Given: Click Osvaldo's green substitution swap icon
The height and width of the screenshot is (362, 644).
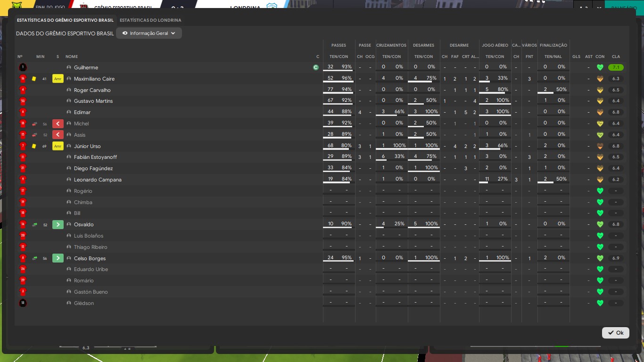Looking at the screenshot, I should coord(34,224).
